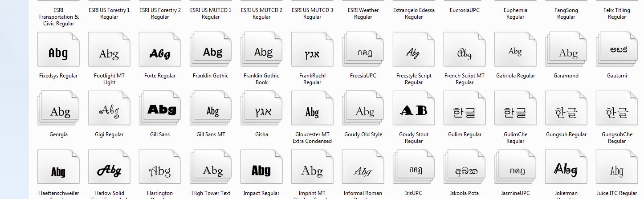Click the Forte Regular font icon
Viewport: 644px width, 199px height.
coord(160,50)
